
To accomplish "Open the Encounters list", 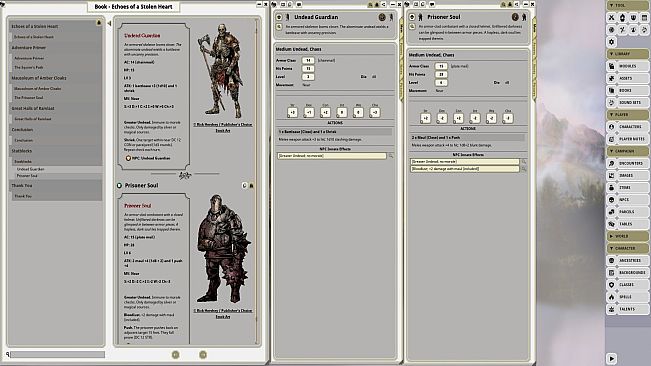I will point(627,163).
